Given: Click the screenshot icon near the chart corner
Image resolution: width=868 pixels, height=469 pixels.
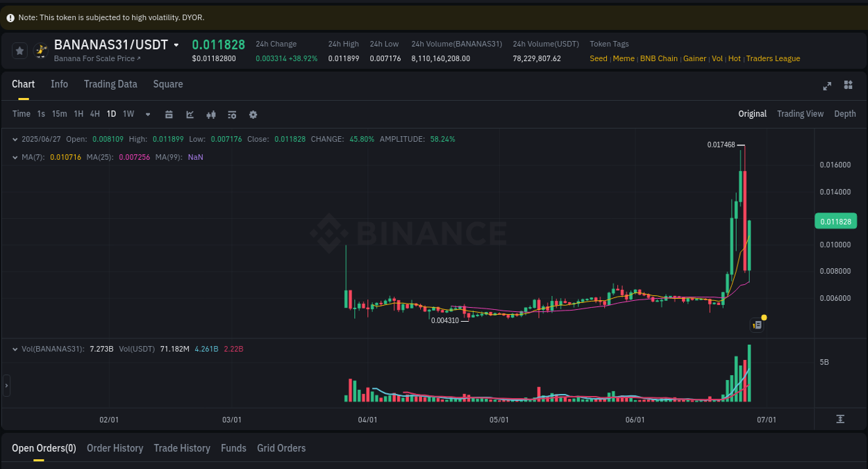Looking at the screenshot, I should pyautogui.click(x=757, y=324).
